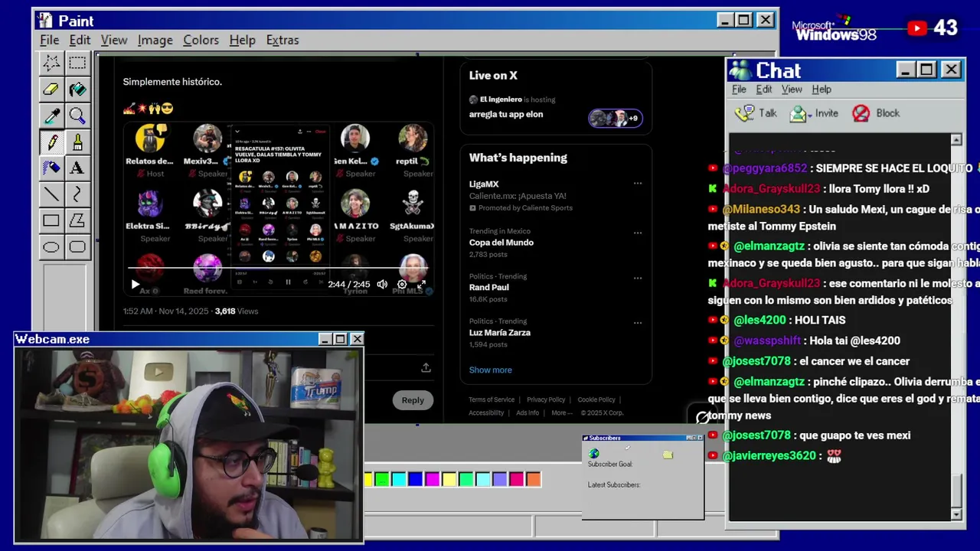Open the Image menu in Paint
Screen dimensions: 980x551
tap(155, 40)
